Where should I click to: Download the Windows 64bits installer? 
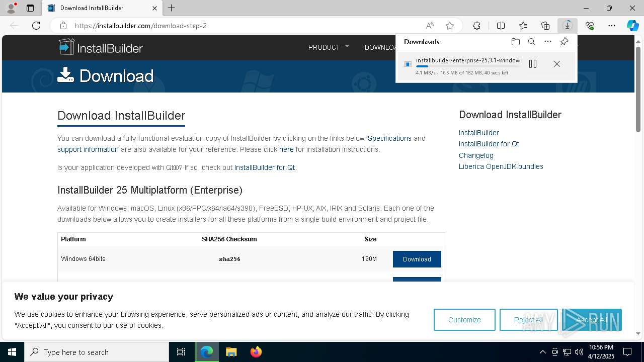tap(417, 259)
